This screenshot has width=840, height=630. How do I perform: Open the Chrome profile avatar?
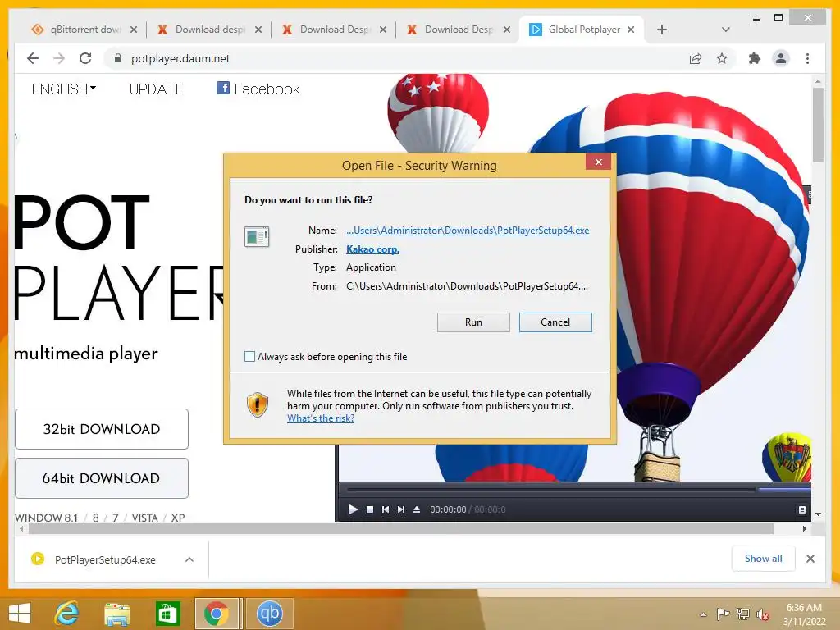(x=781, y=58)
